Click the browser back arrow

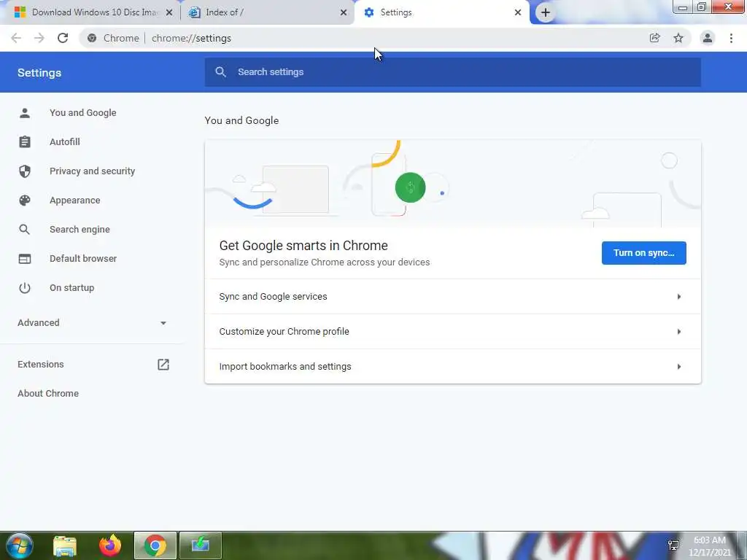(x=16, y=38)
